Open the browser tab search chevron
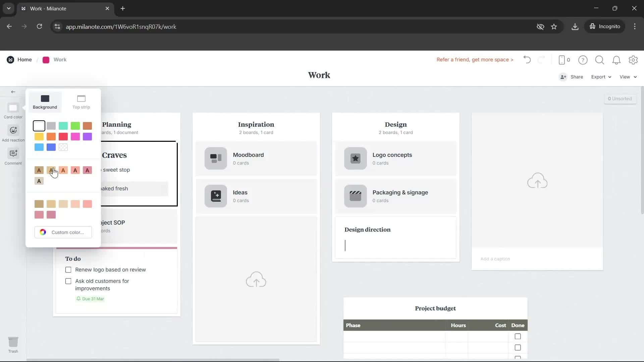 [8, 8]
